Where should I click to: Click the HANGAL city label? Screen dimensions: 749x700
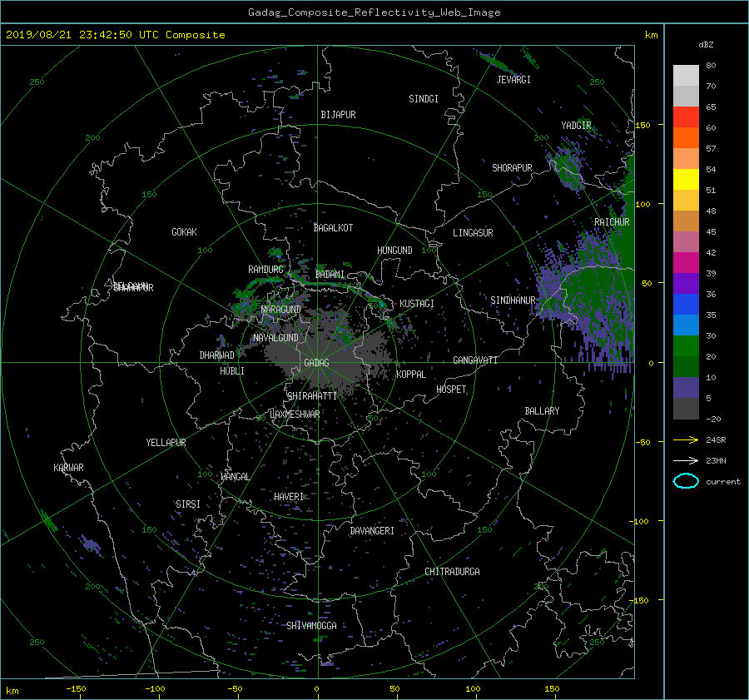tap(235, 477)
